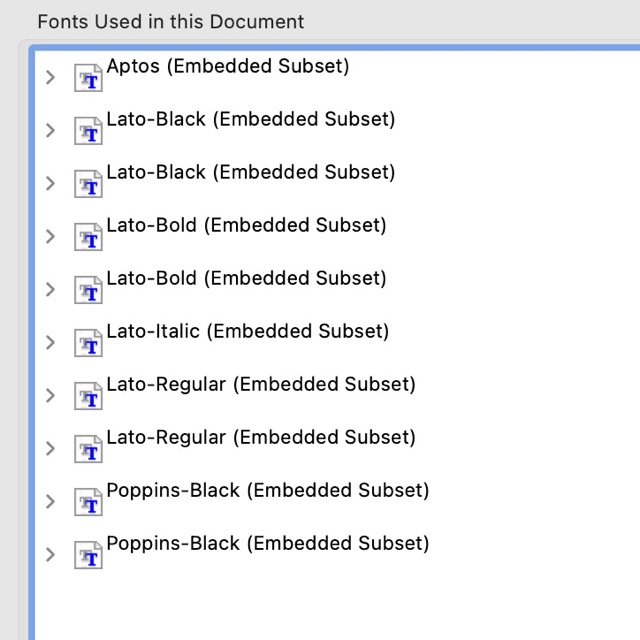Screen dimensions: 640x640
Task: Click the first Lato-Black font icon
Action: click(88, 130)
